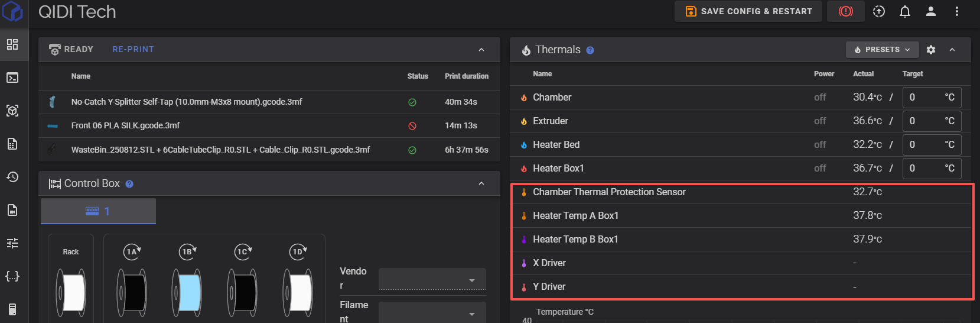The height and width of the screenshot is (323, 980).
Task: Collapse the Control Box panel
Action: point(481,183)
